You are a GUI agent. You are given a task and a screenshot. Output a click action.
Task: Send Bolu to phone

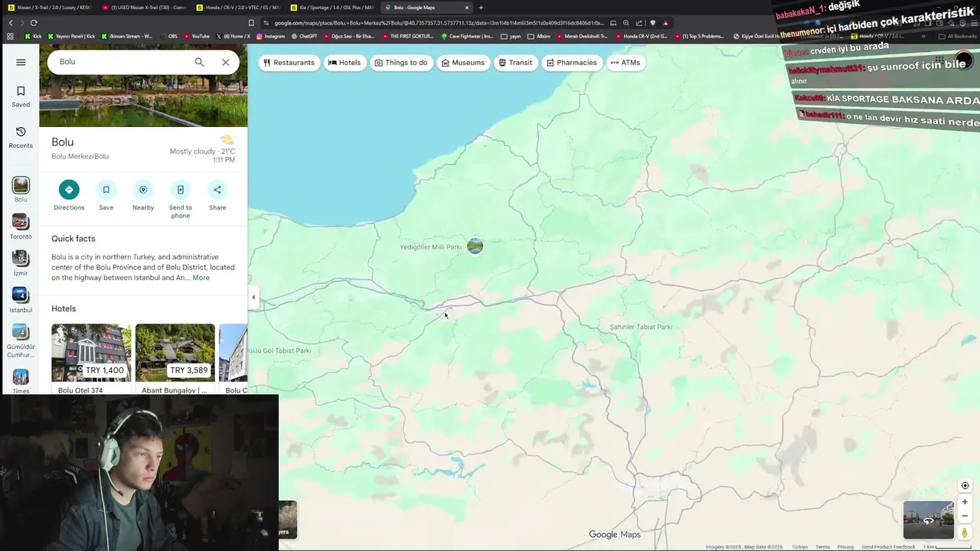(x=181, y=200)
